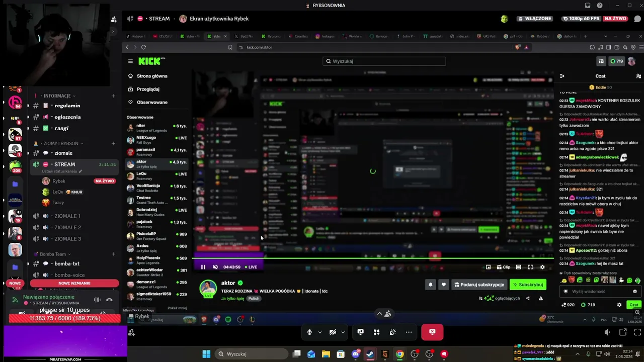Pause the Kick stream

click(203, 267)
